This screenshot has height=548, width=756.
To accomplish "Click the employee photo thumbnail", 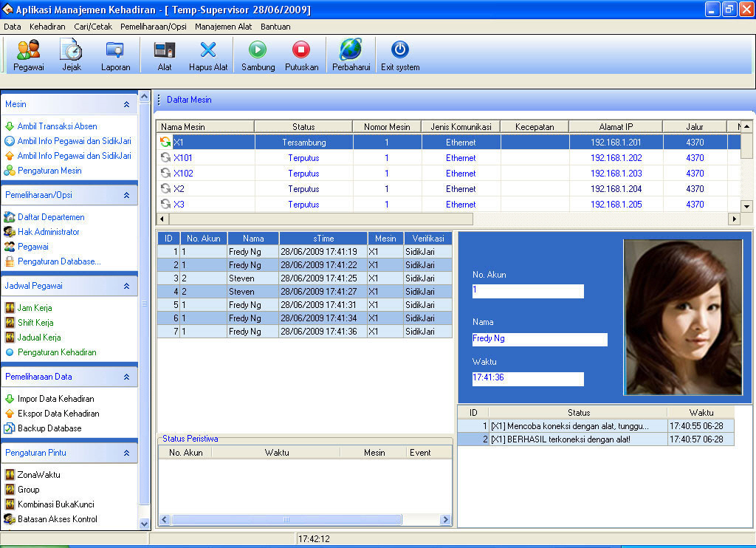I will tap(683, 318).
